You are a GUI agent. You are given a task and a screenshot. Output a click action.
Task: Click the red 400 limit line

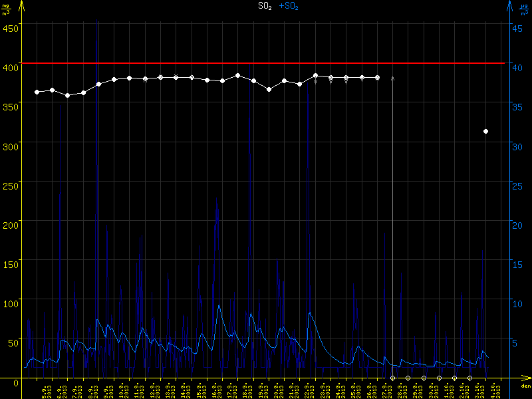[x=266, y=63]
